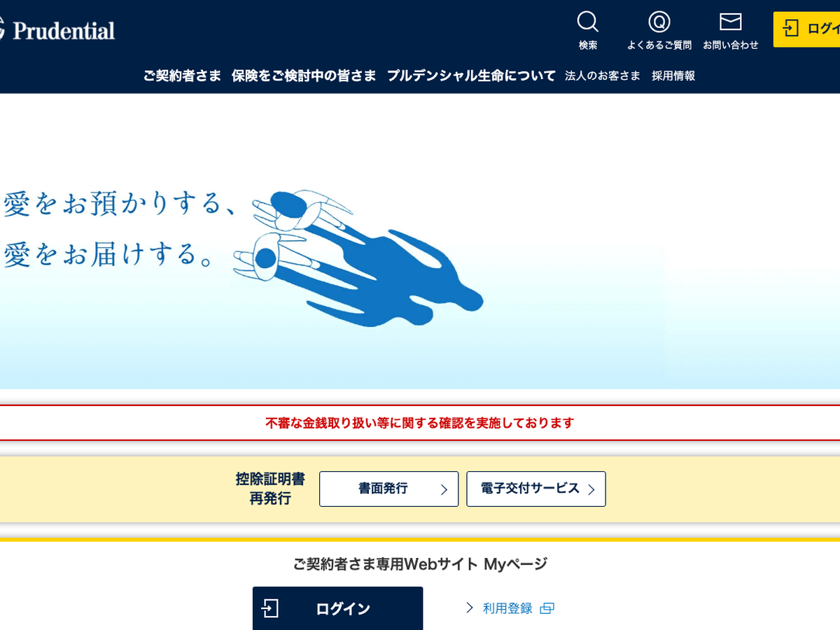Open プルデンシャル生命について menu
This screenshot has width=840, height=630.
tap(471, 76)
